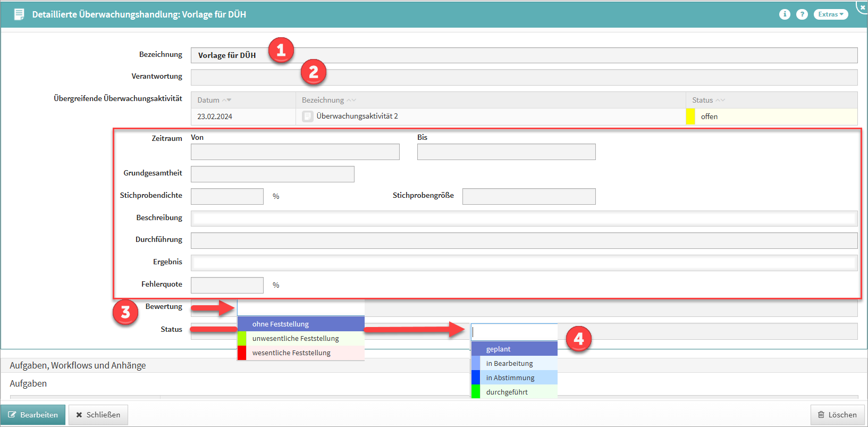This screenshot has width=868, height=427.
Task: Click yellow 'offen' status color swatch
Action: (690, 116)
